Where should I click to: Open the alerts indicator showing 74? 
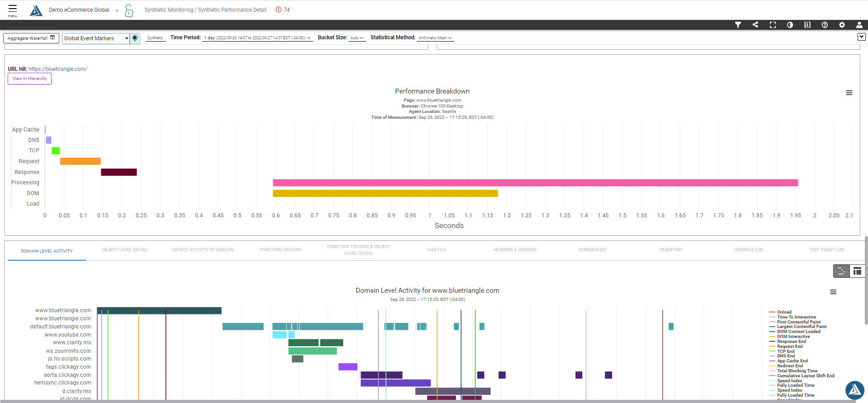click(x=283, y=10)
